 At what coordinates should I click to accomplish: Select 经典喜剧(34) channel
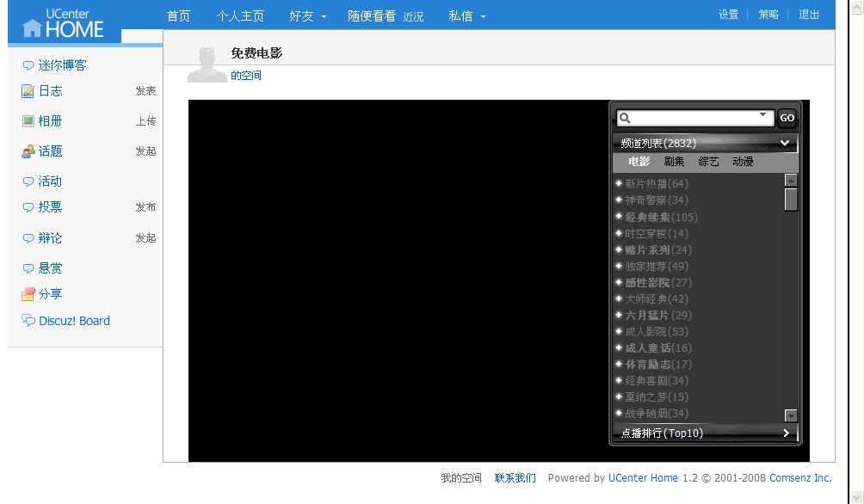point(657,381)
